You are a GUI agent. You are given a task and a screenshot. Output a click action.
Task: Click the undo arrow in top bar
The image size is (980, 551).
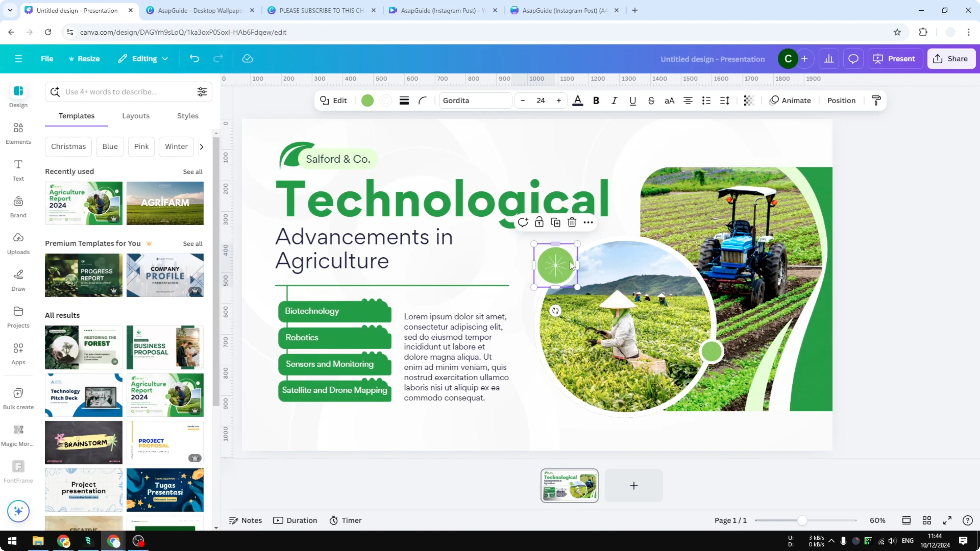[194, 58]
